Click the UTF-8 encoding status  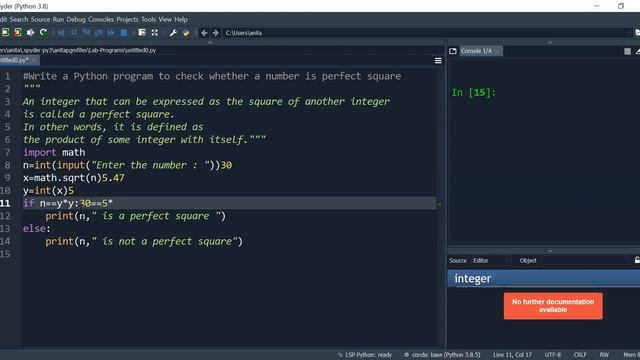click(553, 355)
